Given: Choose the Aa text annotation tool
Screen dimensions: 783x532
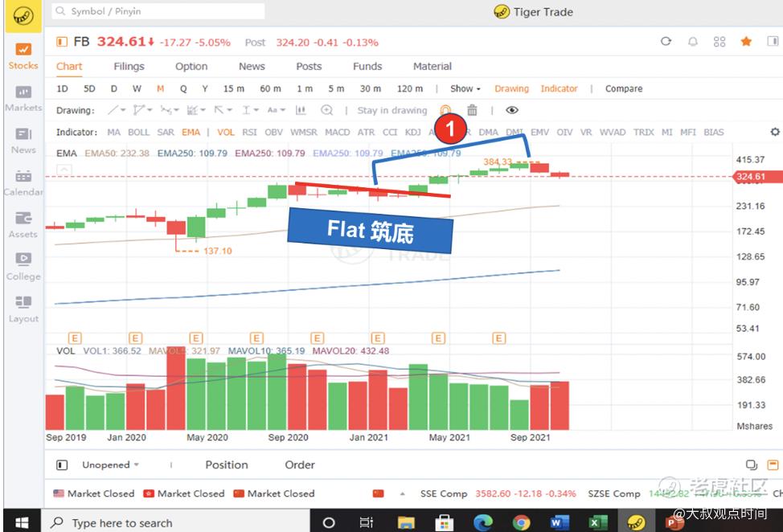Looking at the screenshot, I should point(273,110).
